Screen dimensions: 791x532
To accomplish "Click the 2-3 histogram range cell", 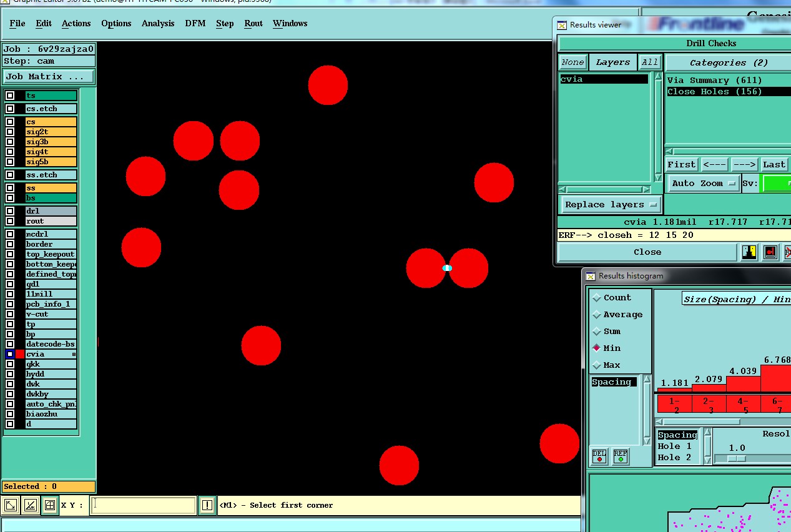I will (709, 404).
